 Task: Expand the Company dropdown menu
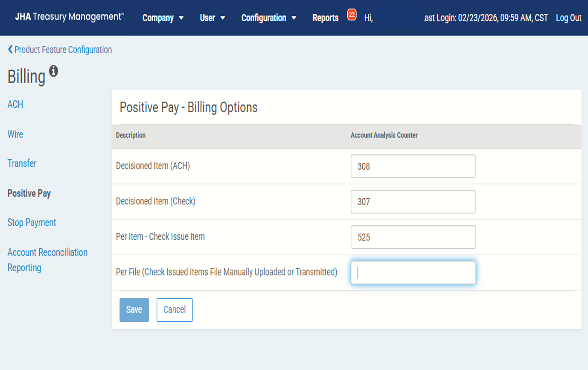pos(163,18)
